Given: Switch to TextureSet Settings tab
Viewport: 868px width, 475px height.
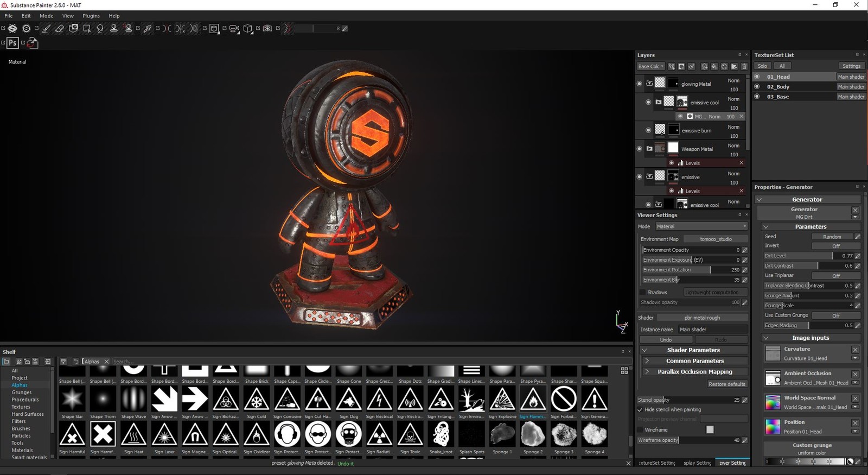Looking at the screenshot, I should [x=657, y=463].
